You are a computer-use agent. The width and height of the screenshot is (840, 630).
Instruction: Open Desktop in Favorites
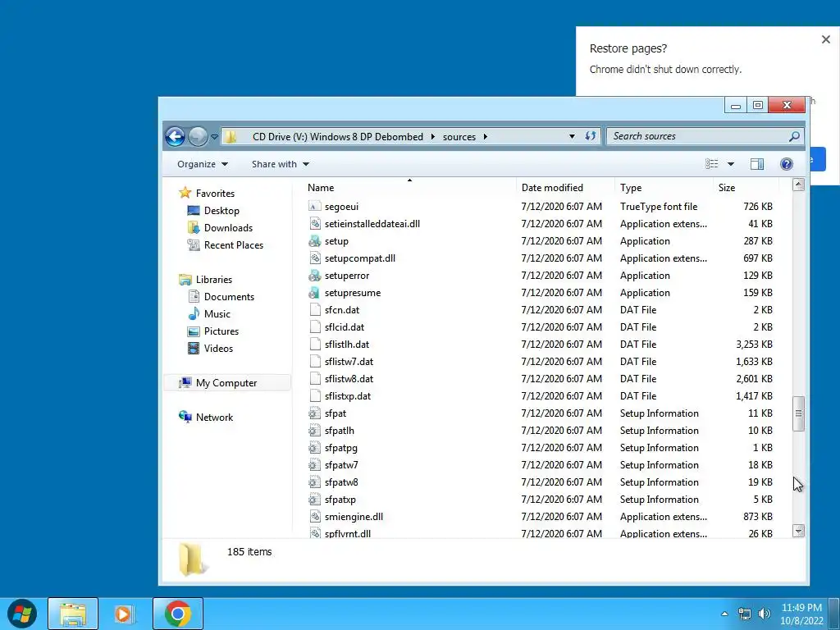pyautogui.click(x=221, y=211)
